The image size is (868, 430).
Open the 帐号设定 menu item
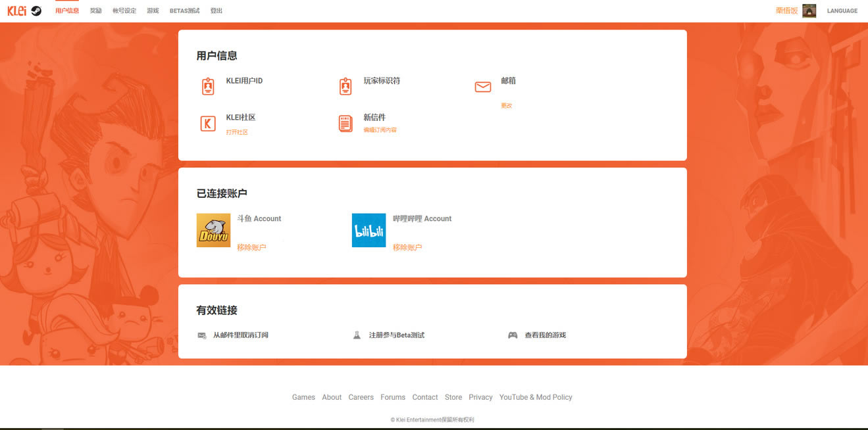click(124, 11)
